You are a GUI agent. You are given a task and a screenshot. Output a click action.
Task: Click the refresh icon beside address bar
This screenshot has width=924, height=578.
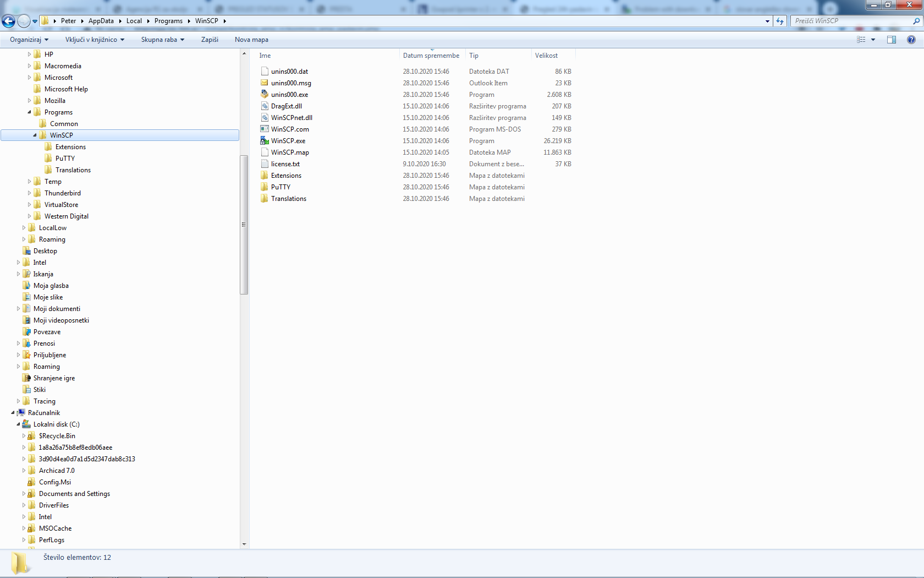coord(780,21)
